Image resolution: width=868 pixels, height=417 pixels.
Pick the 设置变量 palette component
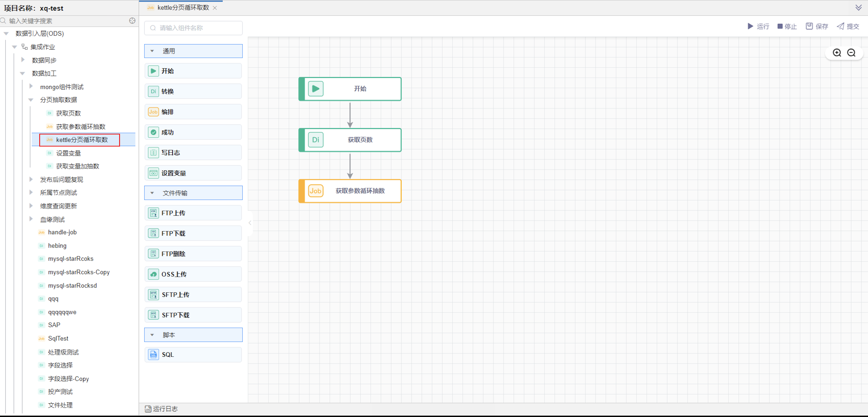pyautogui.click(x=193, y=173)
